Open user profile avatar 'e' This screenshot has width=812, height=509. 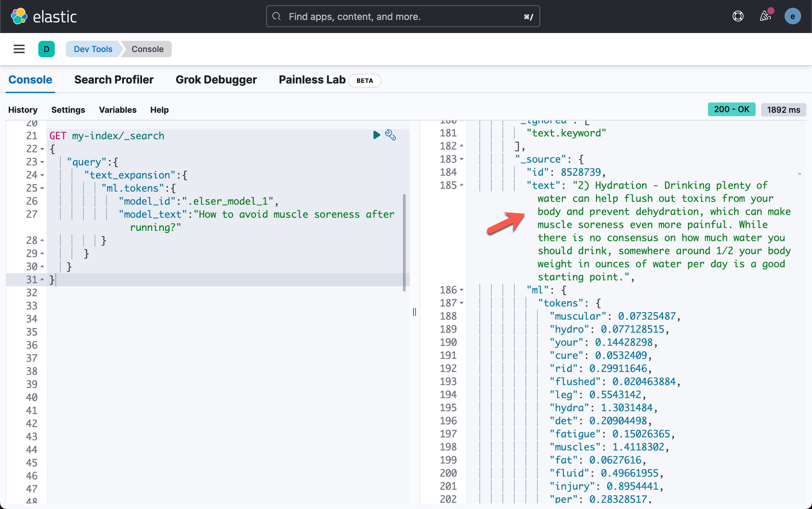(x=792, y=17)
